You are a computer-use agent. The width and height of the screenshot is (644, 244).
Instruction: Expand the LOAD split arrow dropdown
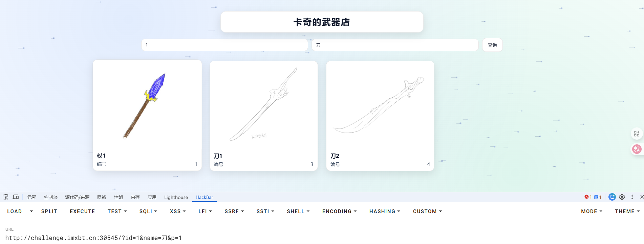[31, 211]
